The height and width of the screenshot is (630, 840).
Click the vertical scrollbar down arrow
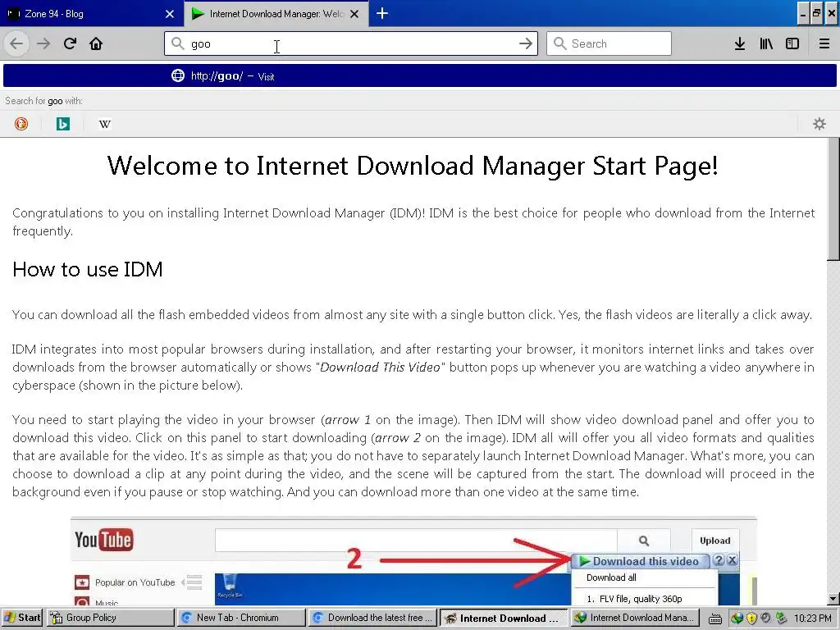833,599
